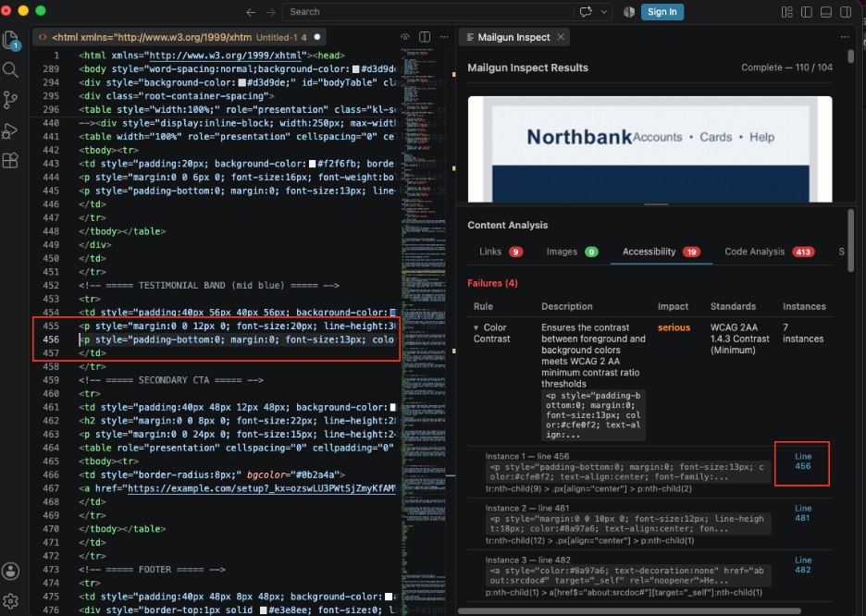Switch to the Links tab
This screenshot has width=866, height=616.
pos(501,252)
